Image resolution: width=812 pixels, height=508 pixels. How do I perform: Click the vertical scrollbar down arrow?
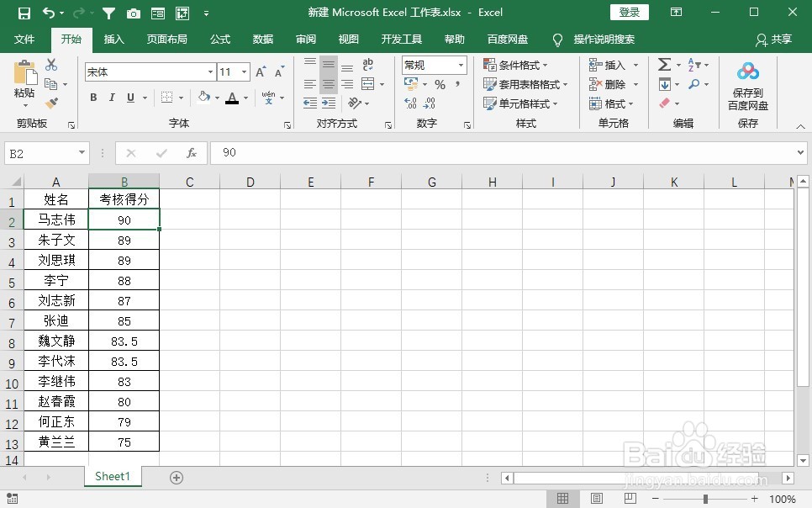[x=803, y=460]
